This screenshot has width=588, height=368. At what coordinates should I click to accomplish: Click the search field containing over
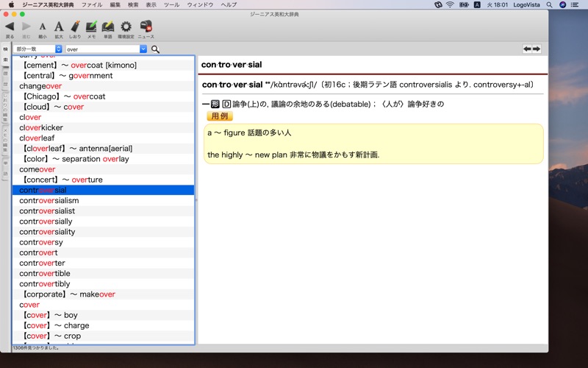pyautogui.click(x=103, y=49)
